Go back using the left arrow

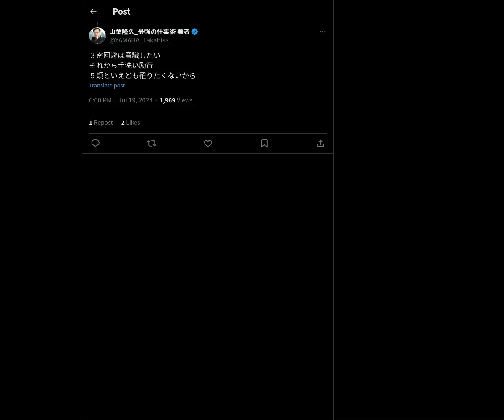[93, 11]
